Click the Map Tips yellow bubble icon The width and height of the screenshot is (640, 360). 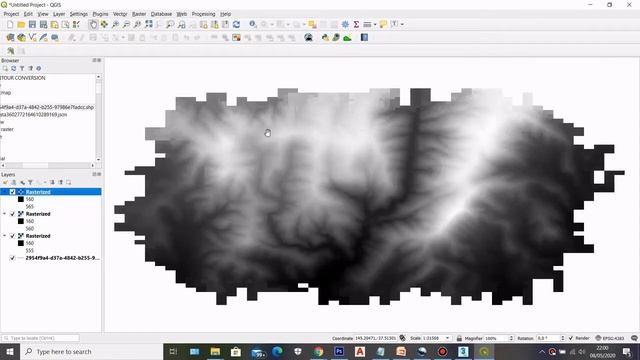point(382,24)
